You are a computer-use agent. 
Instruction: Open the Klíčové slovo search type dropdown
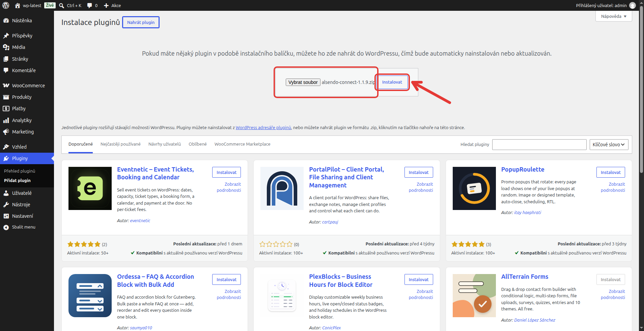pos(609,145)
